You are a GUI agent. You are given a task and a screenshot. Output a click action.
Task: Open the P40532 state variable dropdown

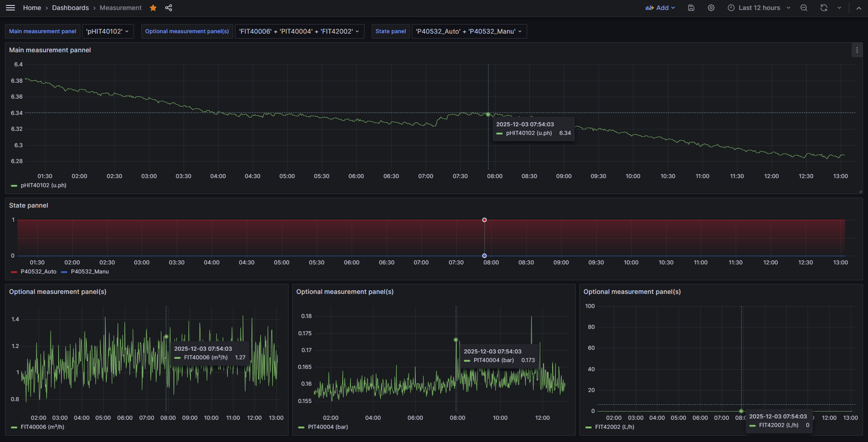469,31
